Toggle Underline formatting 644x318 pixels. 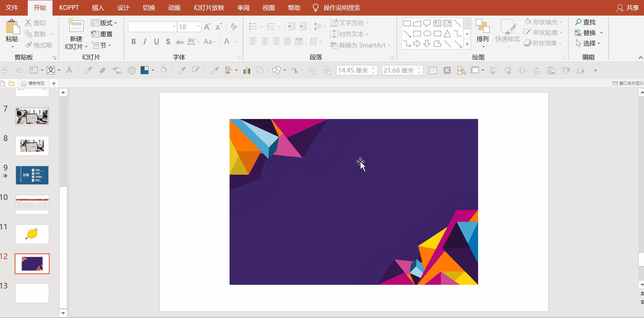point(156,42)
